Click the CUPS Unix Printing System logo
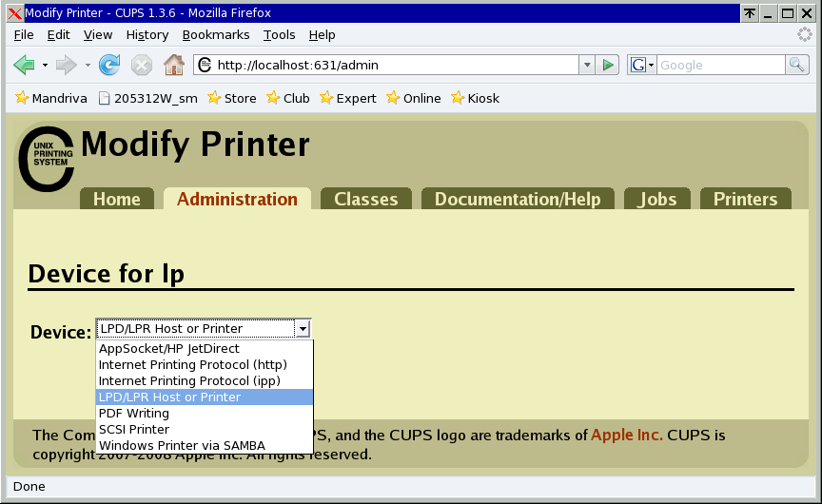 pos(46,159)
